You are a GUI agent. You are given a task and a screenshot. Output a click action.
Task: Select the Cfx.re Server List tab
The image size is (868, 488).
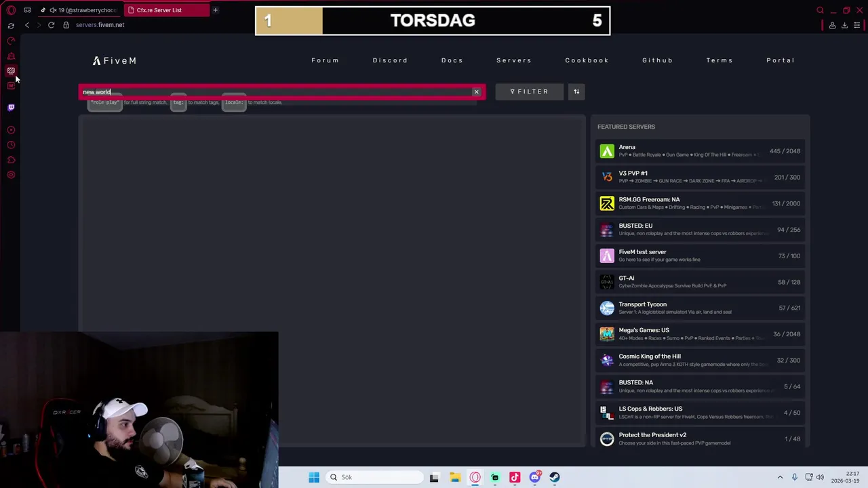166,10
